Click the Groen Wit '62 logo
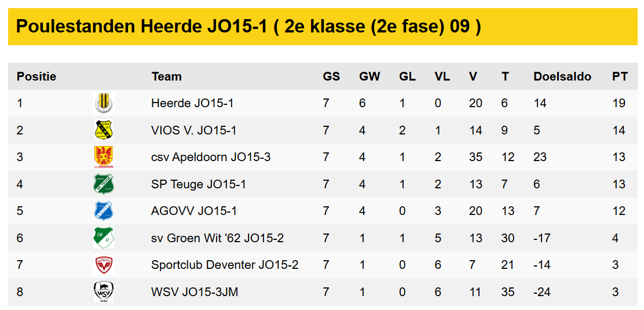This screenshot has width=644, height=310. point(104,238)
